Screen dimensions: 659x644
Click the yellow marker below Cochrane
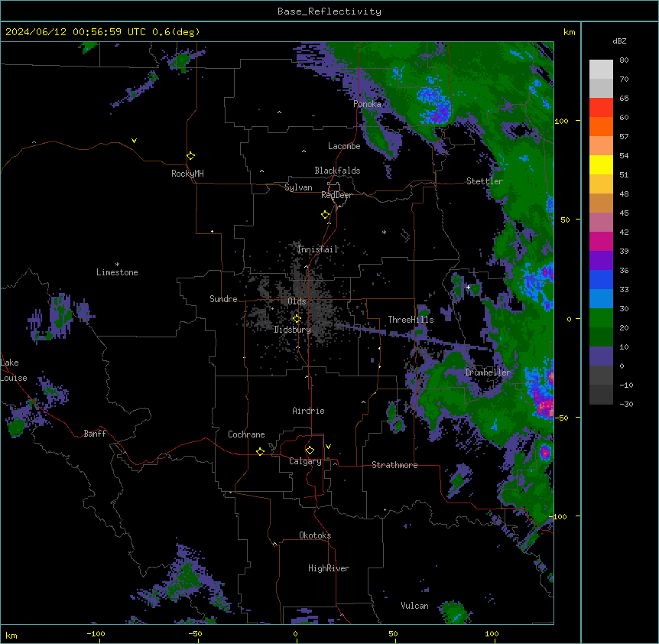[x=260, y=451]
